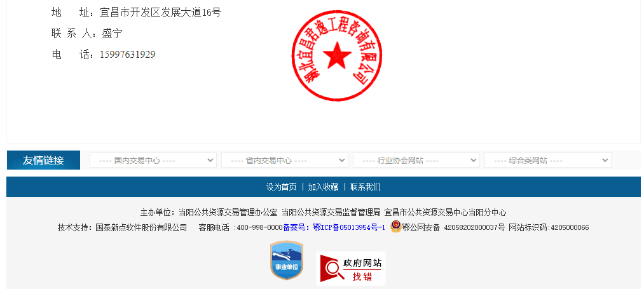Click the 友情链接 section label

(x=43, y=161)
